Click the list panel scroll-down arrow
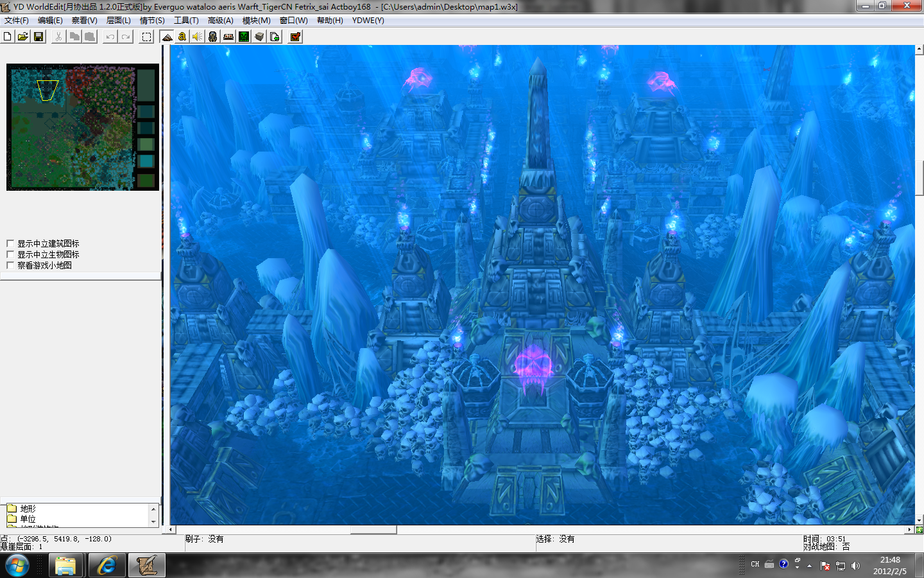 coord(153,522)
